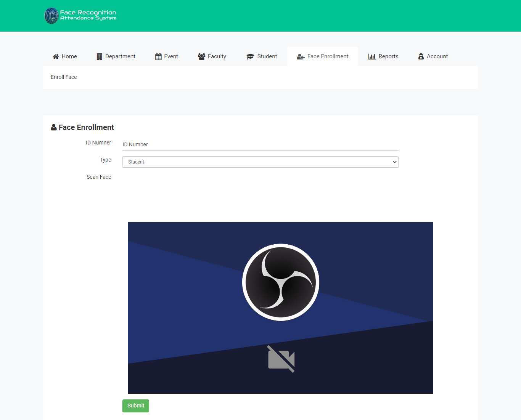Focus the ID Number input field

click(260, 144)
